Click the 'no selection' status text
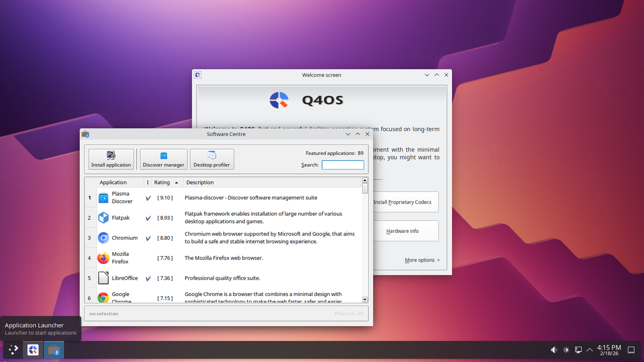Screen dimensions: 644x362 coord(104,314)
